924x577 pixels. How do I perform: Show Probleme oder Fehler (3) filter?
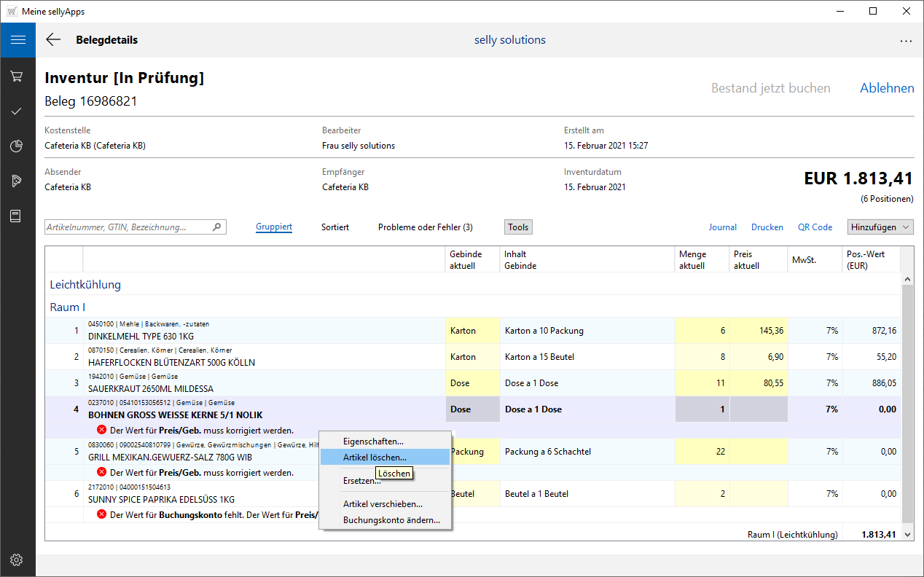pos(425,227)
